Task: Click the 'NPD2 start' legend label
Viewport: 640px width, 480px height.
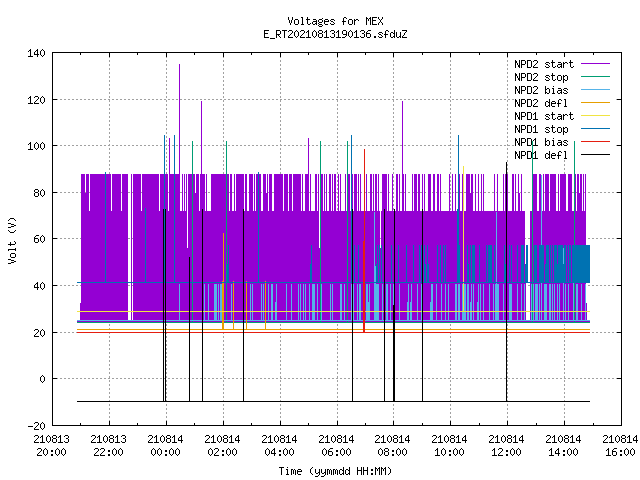Action: pos(544,64)
